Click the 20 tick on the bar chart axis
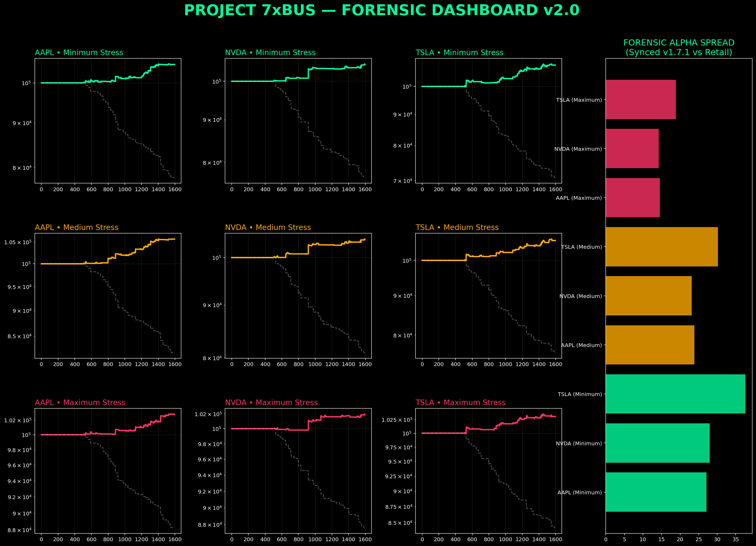The image size is (756, 546). point(680,539)
